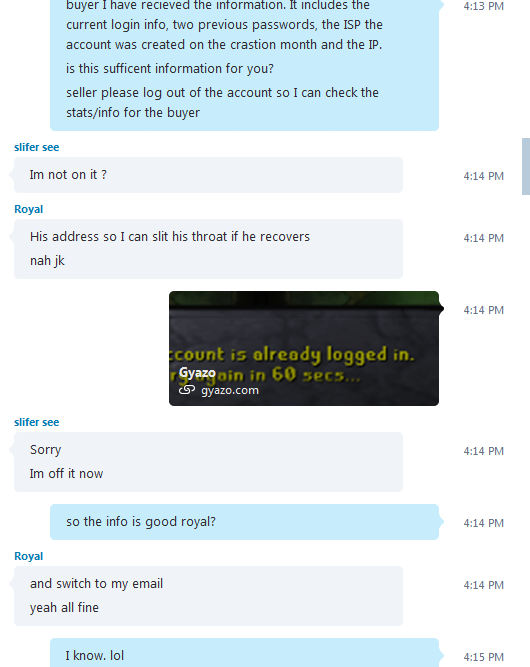Click the Gyazo title in the link preview
Viewport: 530px width, 667px height.
(x=197, y=373)
